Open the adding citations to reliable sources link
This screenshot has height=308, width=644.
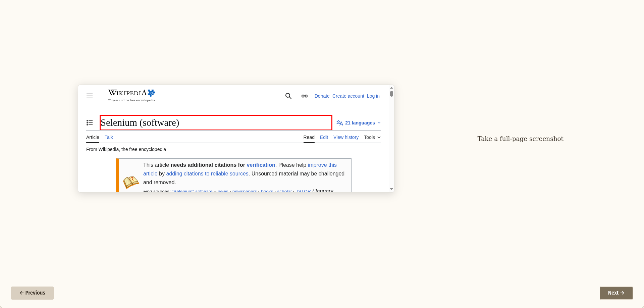pyautogui.click(x=207, y=174)
